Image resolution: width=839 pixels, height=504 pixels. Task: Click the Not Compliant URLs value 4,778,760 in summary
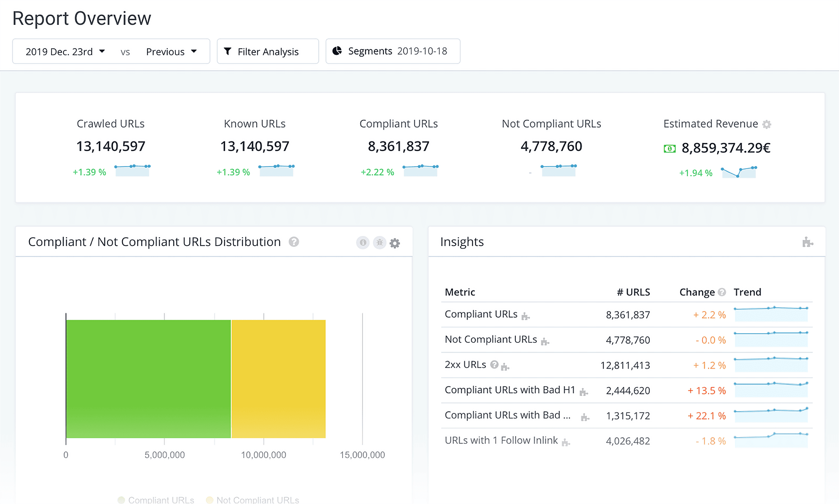pyautogui.click(x=551, y=147)
